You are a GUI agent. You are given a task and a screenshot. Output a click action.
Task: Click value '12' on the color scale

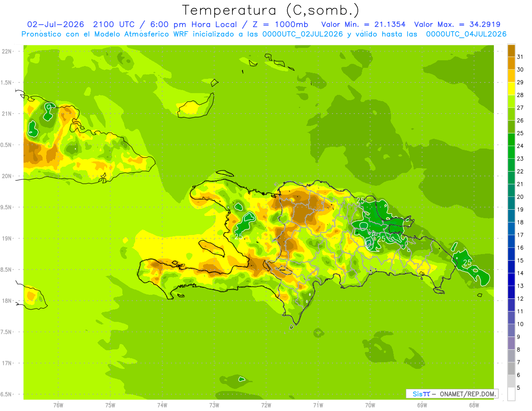click(520, 299)
